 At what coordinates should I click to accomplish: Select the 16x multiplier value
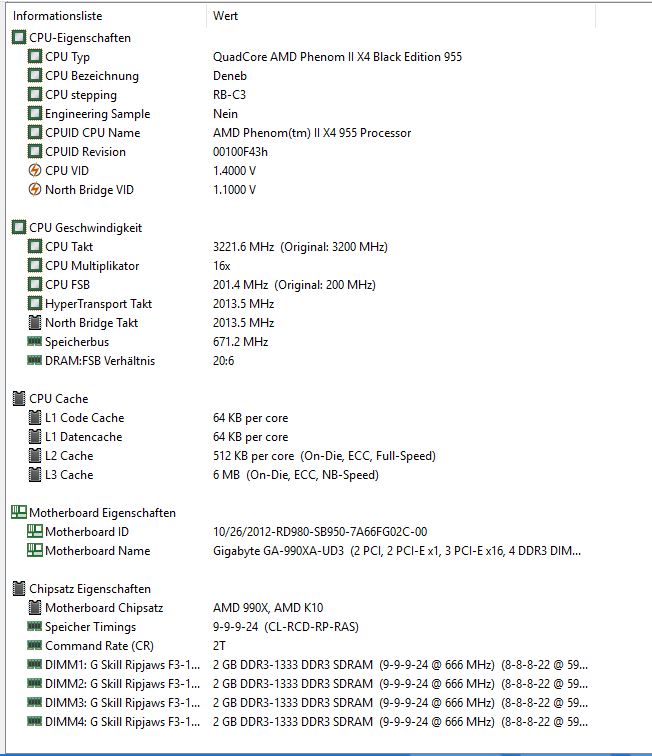221,266
